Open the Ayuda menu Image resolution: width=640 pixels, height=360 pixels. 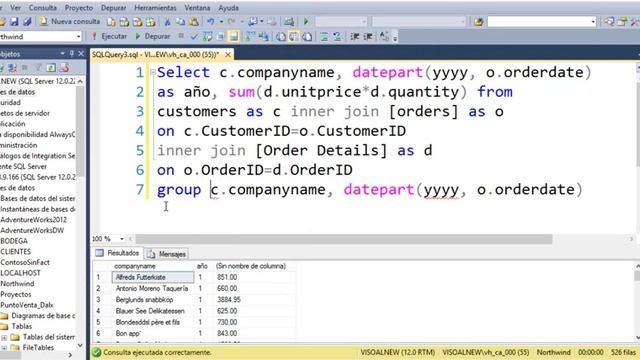point(229,8)
